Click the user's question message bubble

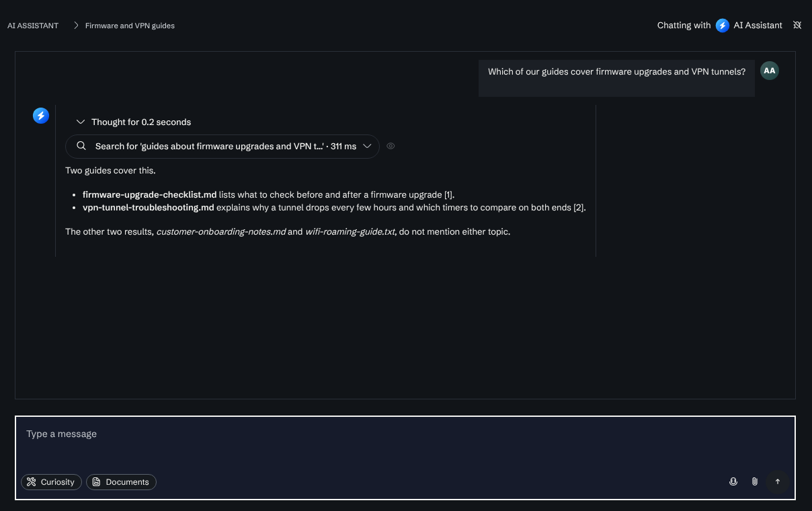click(616, 78)
